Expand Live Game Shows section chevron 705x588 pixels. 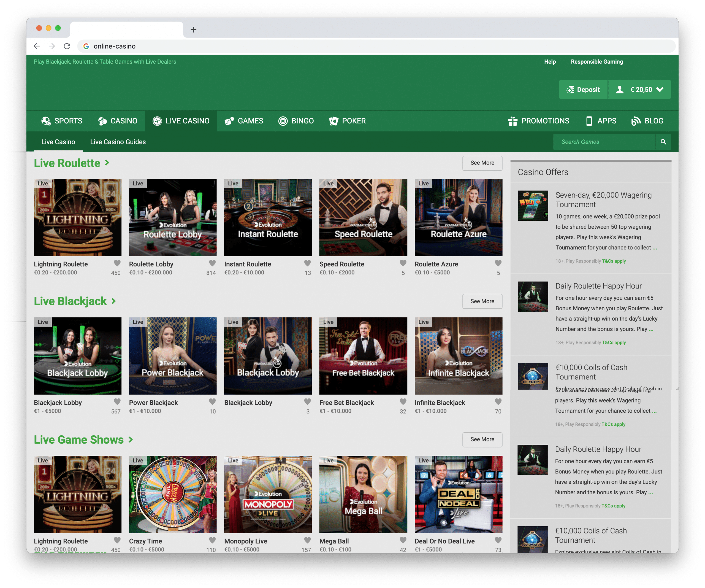(x=131, y=439)
